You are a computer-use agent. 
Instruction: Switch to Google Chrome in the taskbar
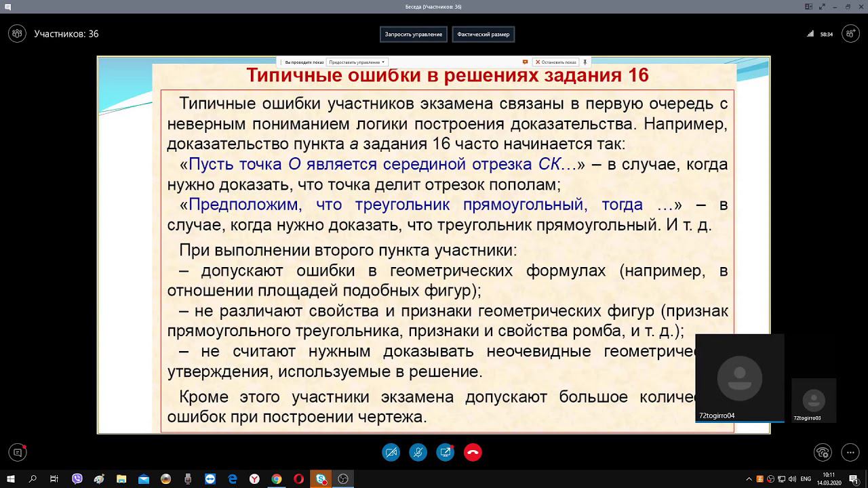click(x=277, y=479)
